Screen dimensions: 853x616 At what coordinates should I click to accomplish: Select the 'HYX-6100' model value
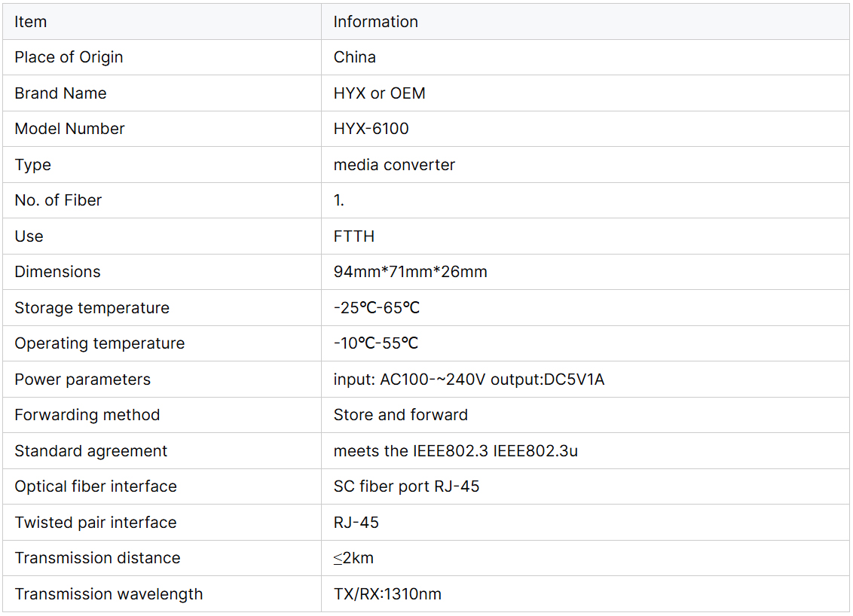(x=371, y=129)
